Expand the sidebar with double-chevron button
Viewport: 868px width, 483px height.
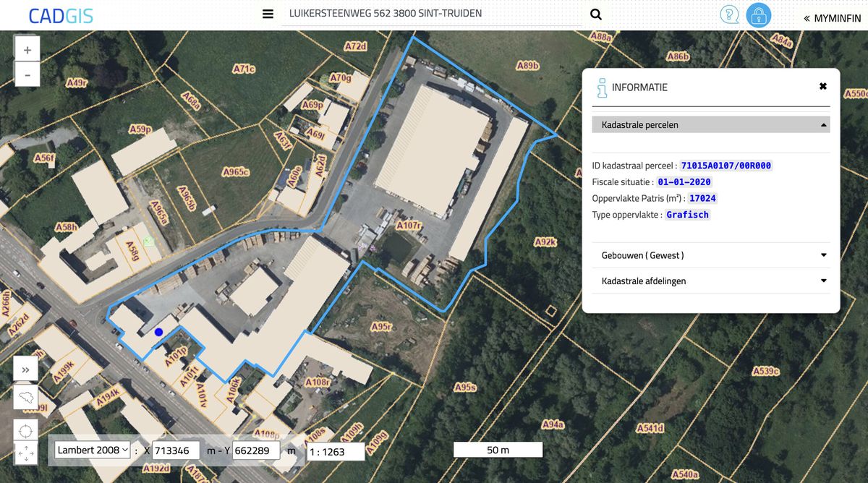[x=26, y=370]
